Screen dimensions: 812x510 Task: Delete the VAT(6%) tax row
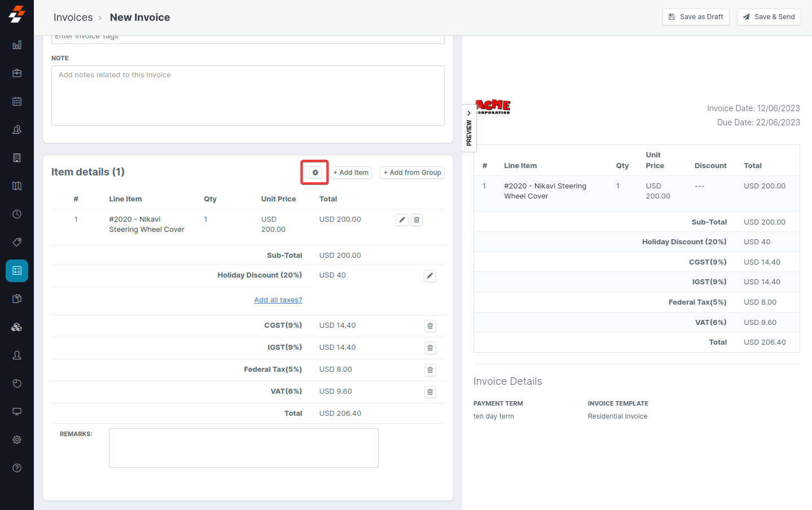click(430, 392)
